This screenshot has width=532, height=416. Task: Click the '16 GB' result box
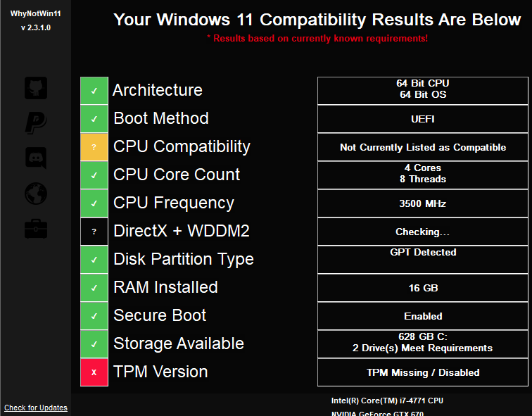[x=423, y=288]
